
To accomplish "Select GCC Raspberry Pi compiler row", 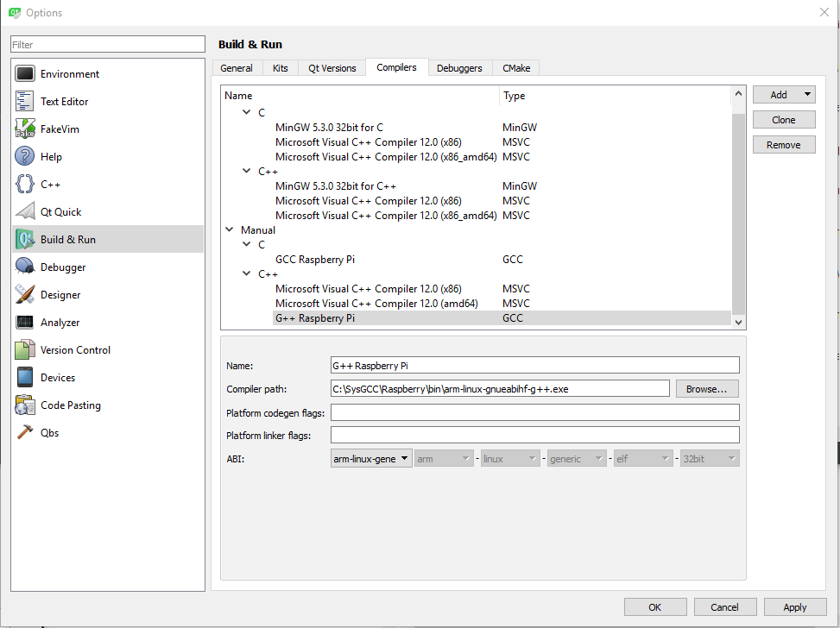I will (502, 259).
